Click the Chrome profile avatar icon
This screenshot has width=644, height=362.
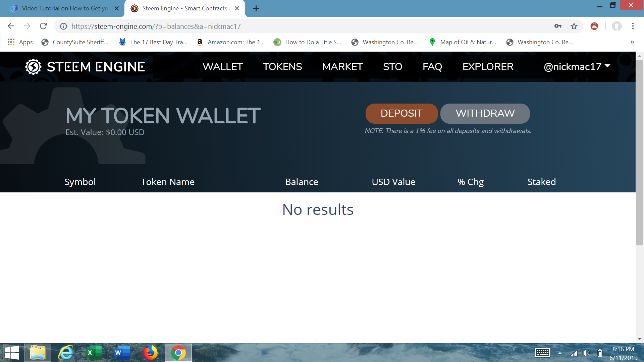point(616,26)
